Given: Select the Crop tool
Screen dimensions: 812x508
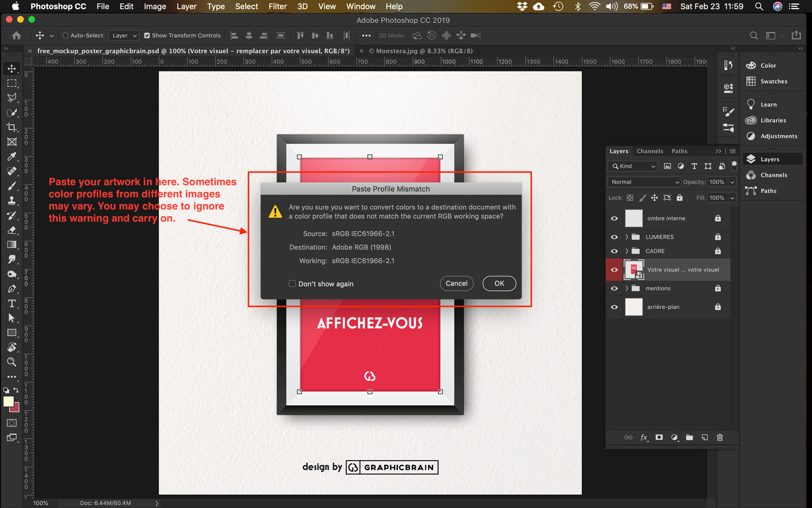Looking at the screenshot, I should coord(12,128).
